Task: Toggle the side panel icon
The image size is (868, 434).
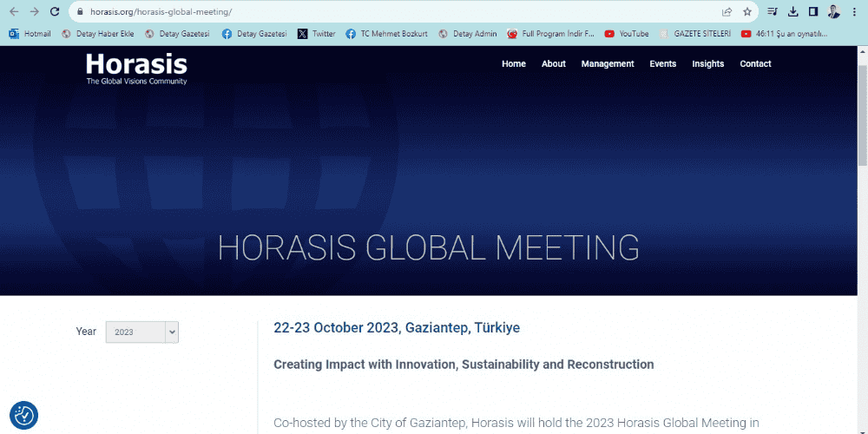Action: 813,11
